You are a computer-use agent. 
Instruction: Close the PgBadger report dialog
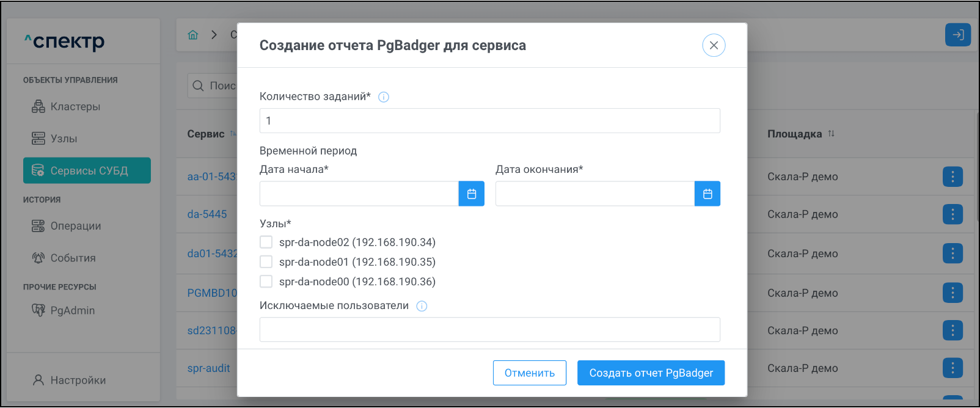point(714,45)
